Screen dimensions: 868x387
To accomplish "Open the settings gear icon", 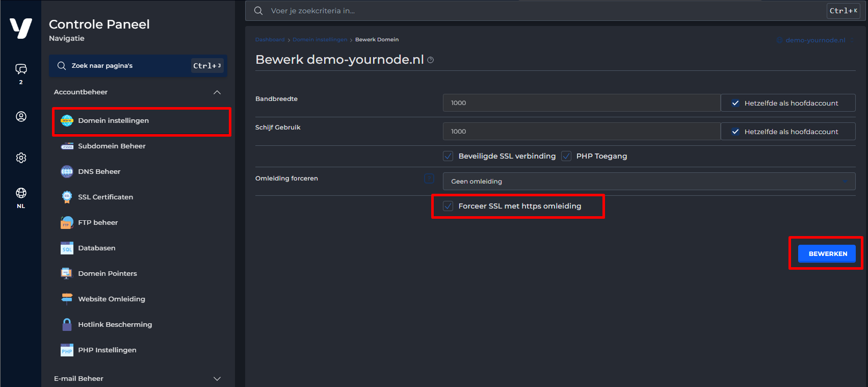I will (x=21, y=158).
